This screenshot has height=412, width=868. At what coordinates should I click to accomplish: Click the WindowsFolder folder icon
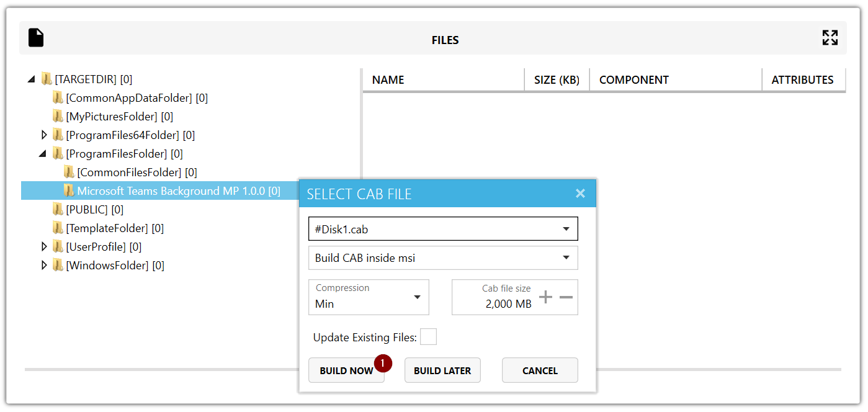[x=58, y=265]
